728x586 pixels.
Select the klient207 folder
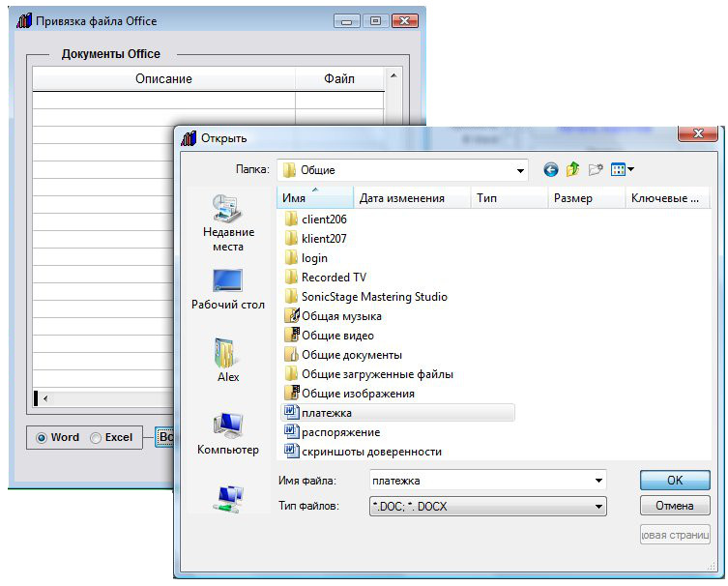316,239
